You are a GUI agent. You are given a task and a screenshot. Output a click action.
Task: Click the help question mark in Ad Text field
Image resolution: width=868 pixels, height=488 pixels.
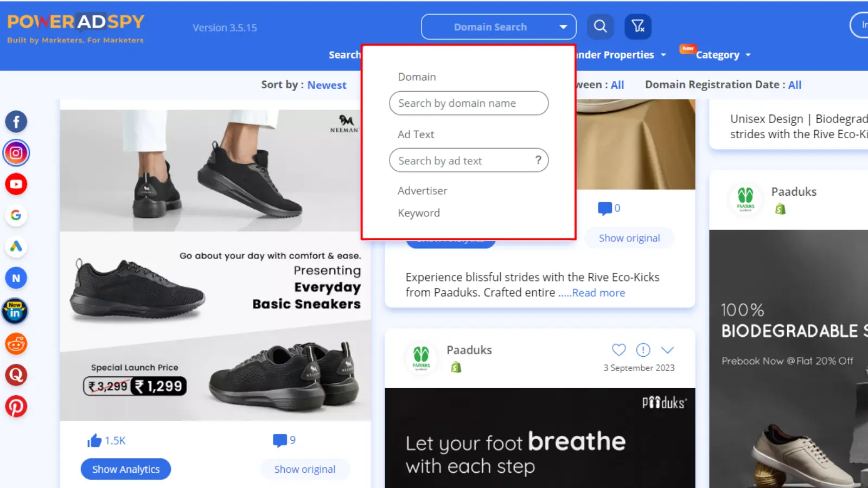pyautogui.click(x=538, y=160)
